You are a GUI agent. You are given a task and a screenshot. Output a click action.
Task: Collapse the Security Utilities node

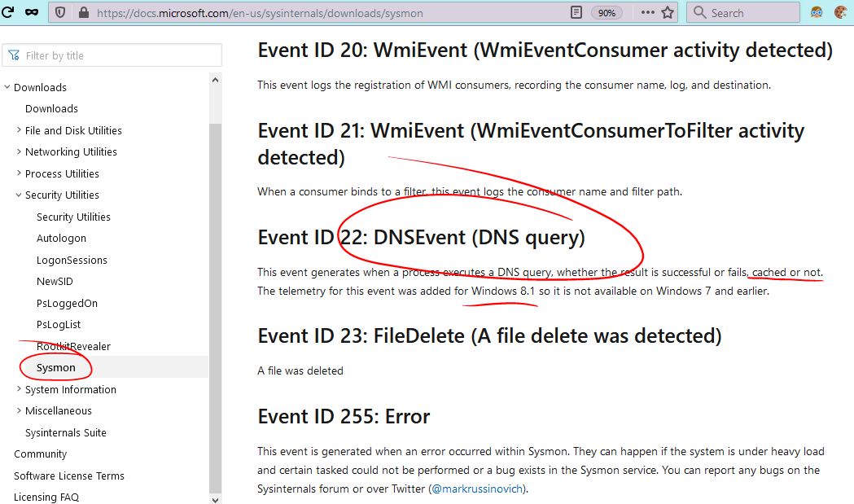[x=19, y=195]
